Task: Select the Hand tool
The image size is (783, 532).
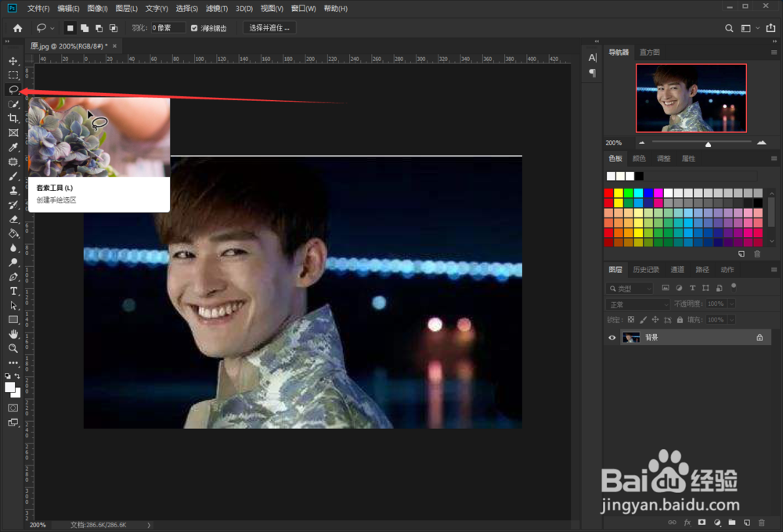Action: [x=13, y=334]
